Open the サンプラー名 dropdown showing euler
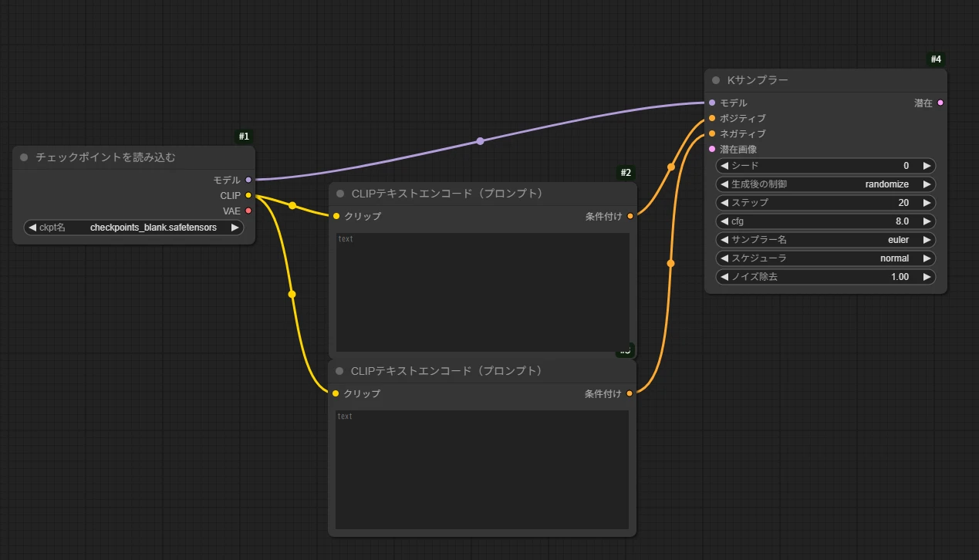979x560 pixels. (x=825, y=240)
